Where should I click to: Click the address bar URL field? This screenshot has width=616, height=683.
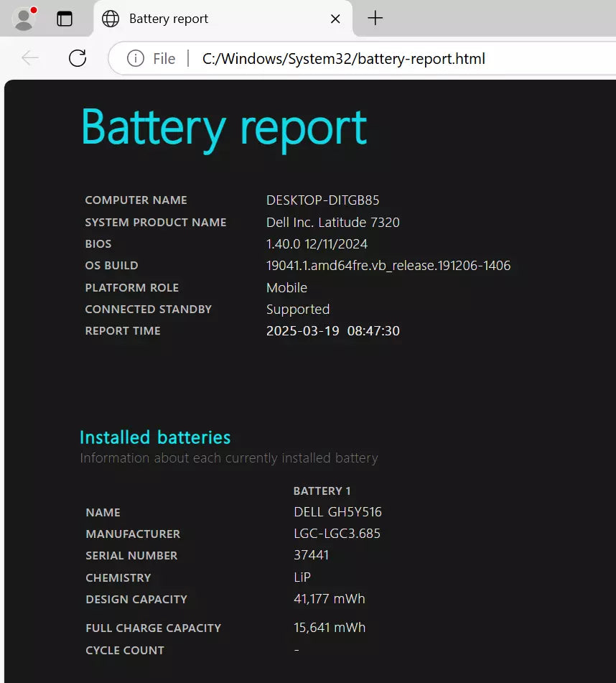345,58
